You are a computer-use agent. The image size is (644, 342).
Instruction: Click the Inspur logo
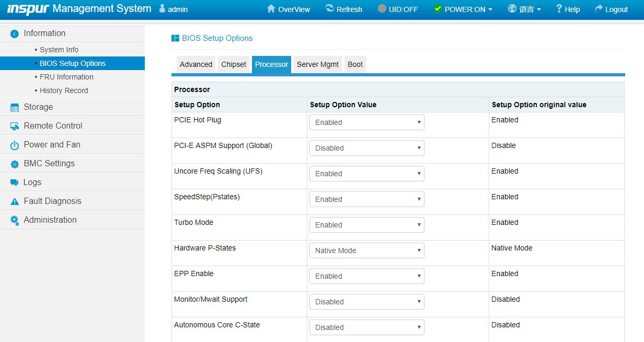click(28, 9)
